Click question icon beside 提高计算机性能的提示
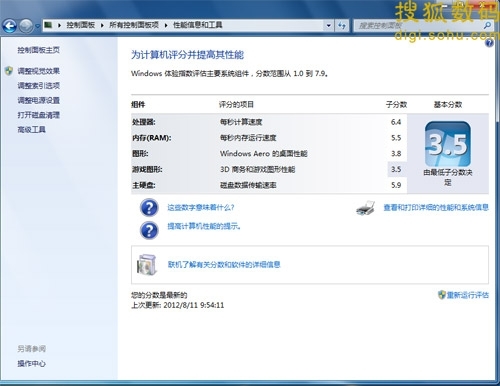This screenshot has width=500, height=386. 149,230
